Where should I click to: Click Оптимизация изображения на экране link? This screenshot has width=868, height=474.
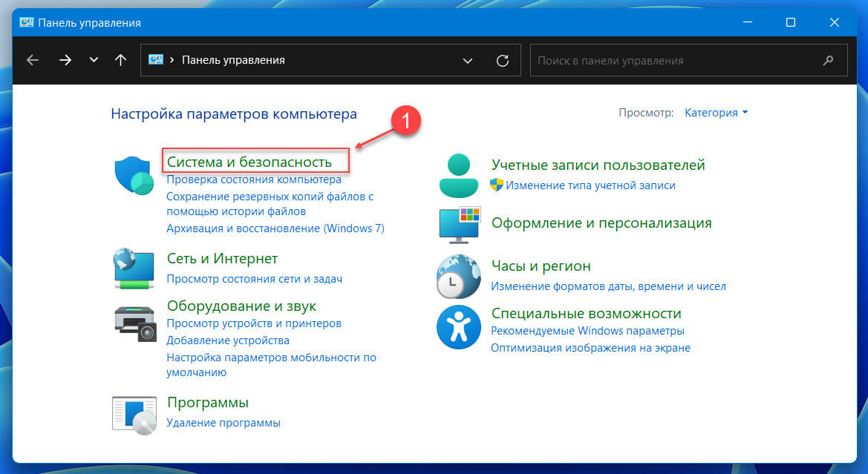590,348
